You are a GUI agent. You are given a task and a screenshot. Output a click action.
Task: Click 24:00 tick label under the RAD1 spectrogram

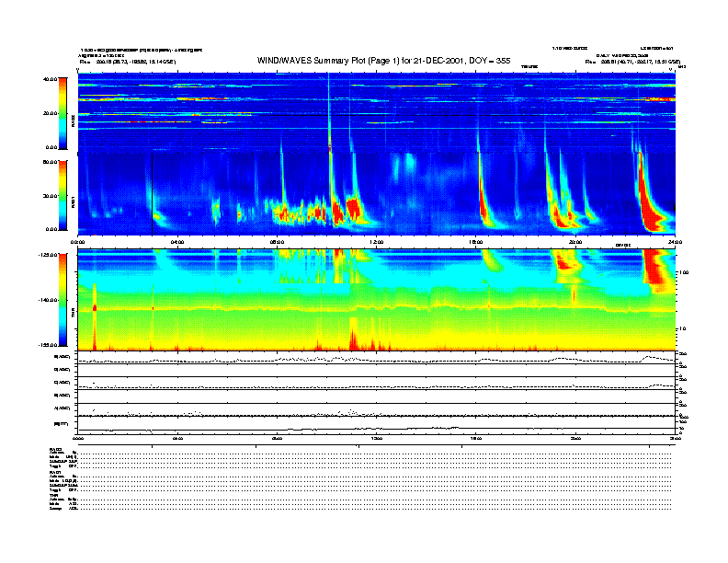(675, 242)
